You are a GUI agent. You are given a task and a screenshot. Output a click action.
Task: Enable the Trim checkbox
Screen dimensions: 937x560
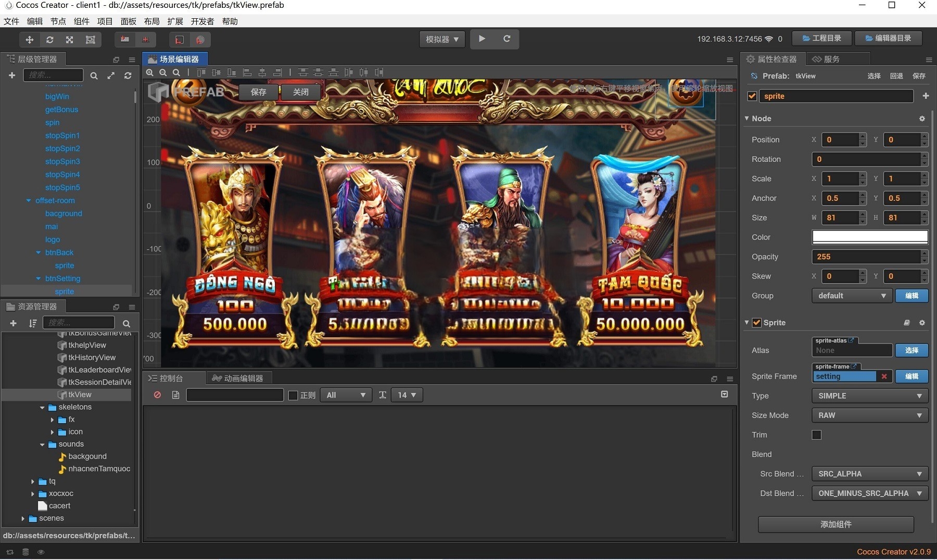coord(817,435)
